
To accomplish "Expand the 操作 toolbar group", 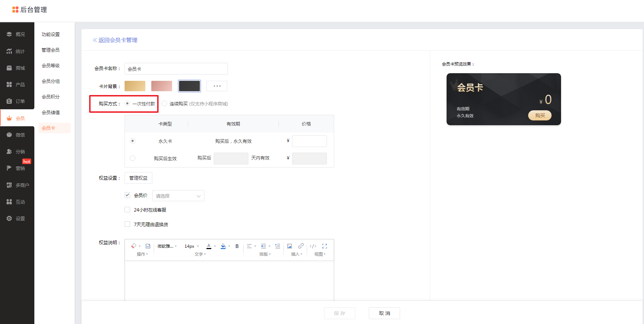I will 142,254.
